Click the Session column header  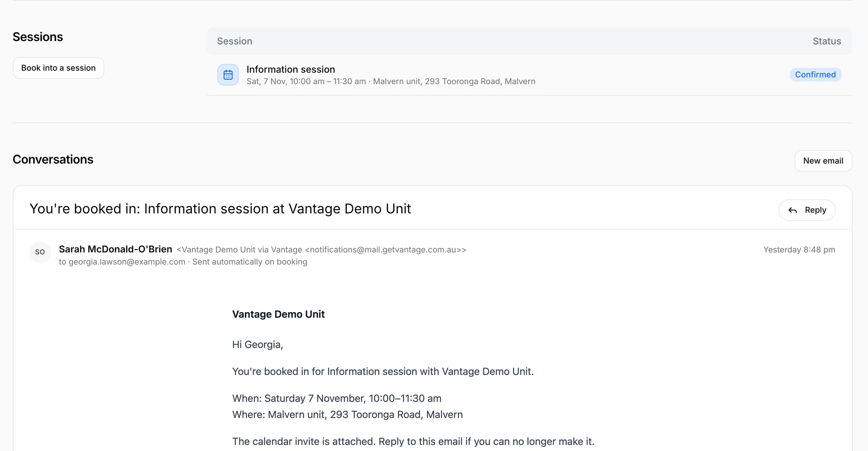(x=235, y=41)
